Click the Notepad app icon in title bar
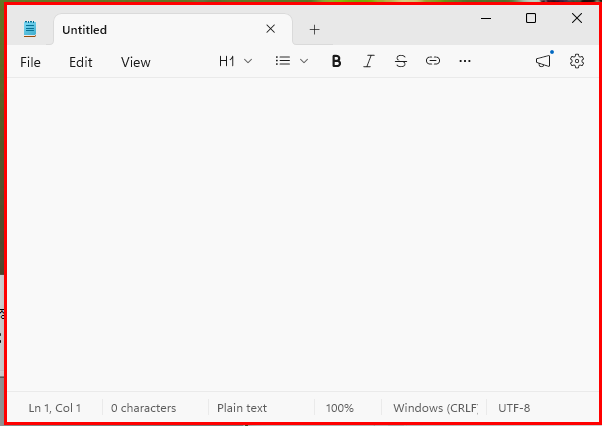Image resolution: width=602 pixels, height=426 pixels. pos(30,30)
